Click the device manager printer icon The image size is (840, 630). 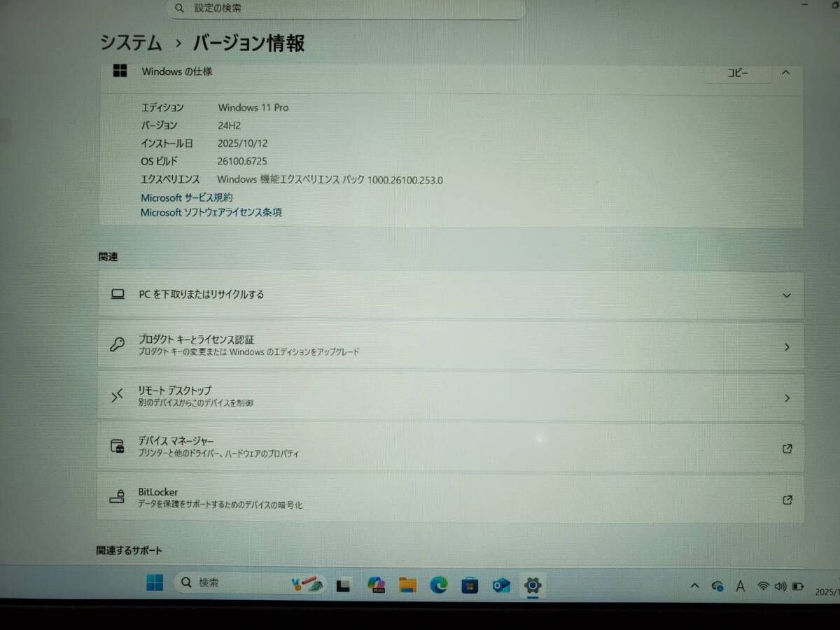click(118, 446)
